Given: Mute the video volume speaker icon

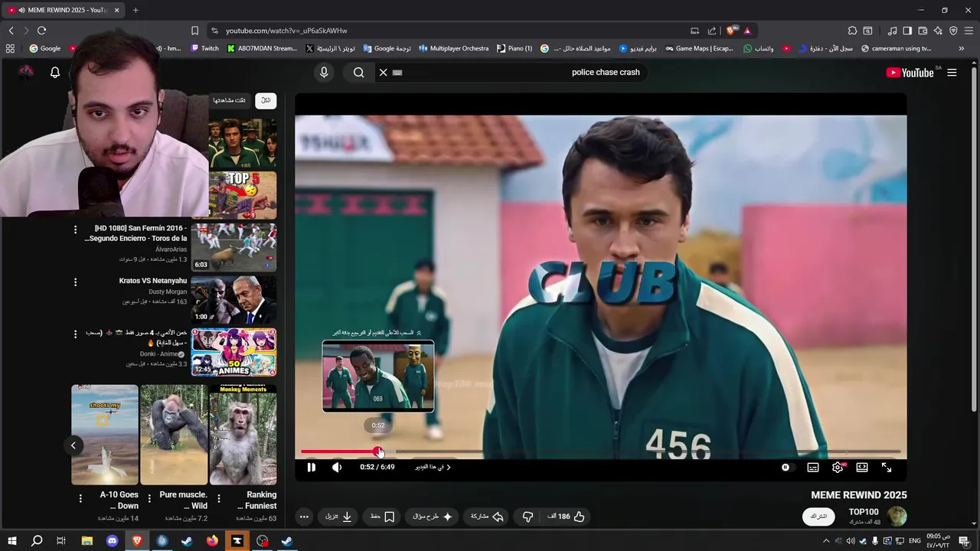Looking at the screenshot, I should (x=337, y=467).
